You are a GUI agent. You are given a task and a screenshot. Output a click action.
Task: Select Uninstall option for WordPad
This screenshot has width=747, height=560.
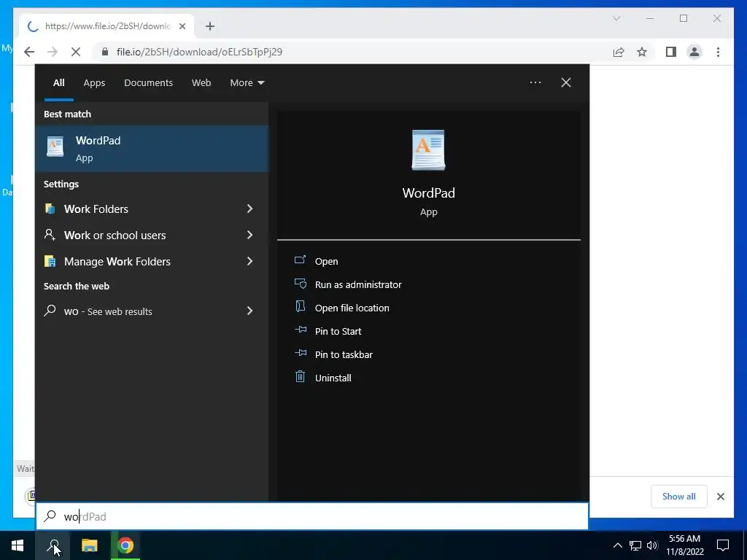[333, 378]
